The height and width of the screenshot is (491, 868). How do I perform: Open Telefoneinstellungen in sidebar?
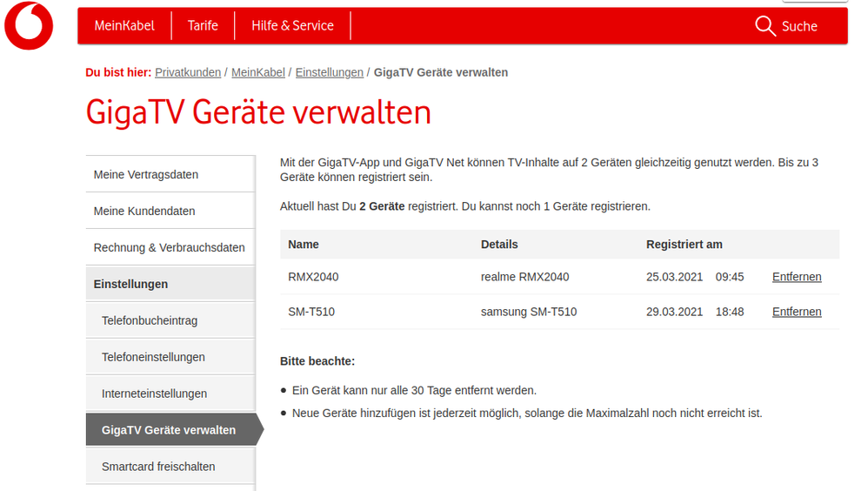170,358
